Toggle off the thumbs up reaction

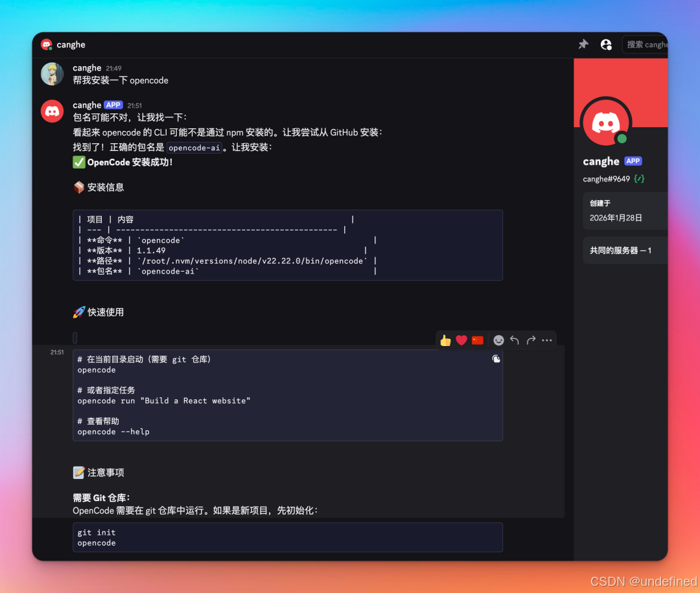point(445,340)
